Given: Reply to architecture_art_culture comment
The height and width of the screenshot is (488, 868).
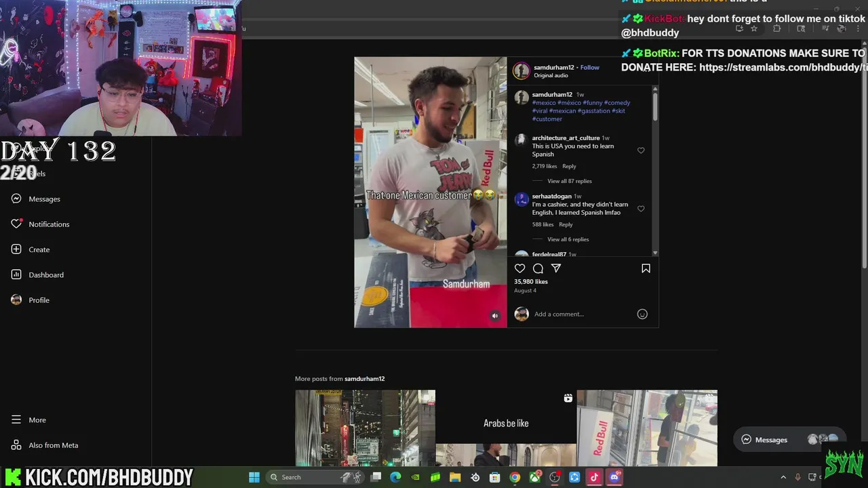Looking at the screenshot, I should [x=569, y=166].
